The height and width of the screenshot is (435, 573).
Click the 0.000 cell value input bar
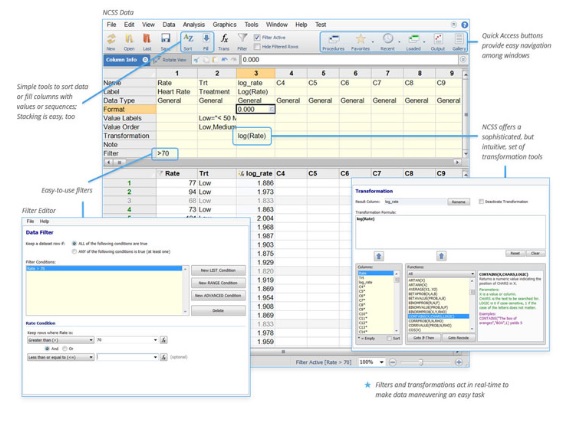coord(349,60)
